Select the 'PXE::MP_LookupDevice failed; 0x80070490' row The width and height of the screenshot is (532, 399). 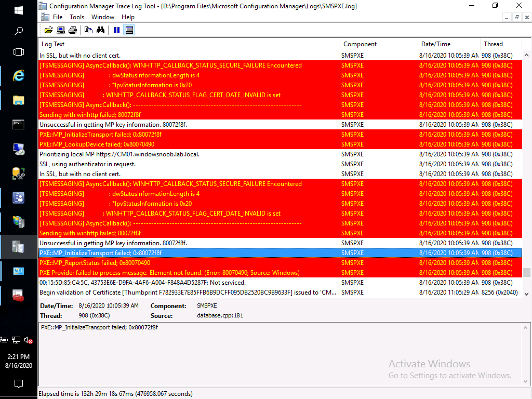(x=280, y=144)
